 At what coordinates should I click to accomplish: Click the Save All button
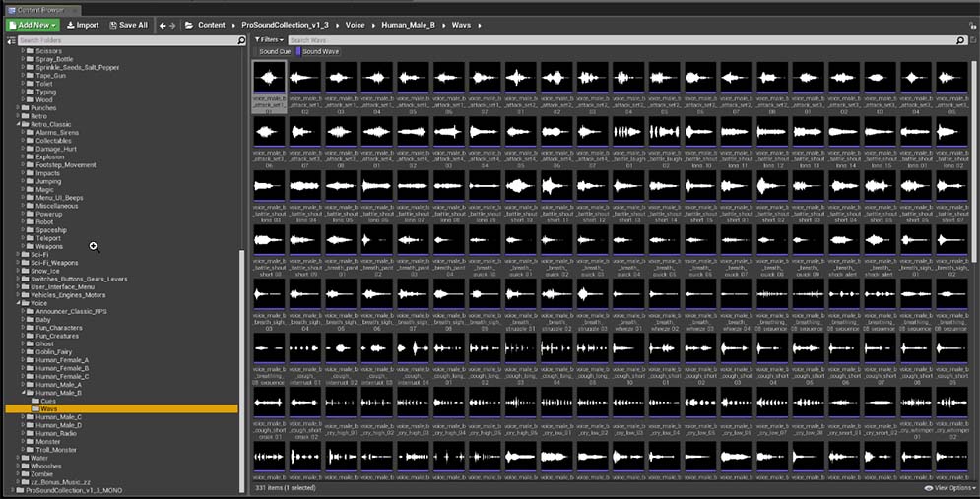point(128,25)
